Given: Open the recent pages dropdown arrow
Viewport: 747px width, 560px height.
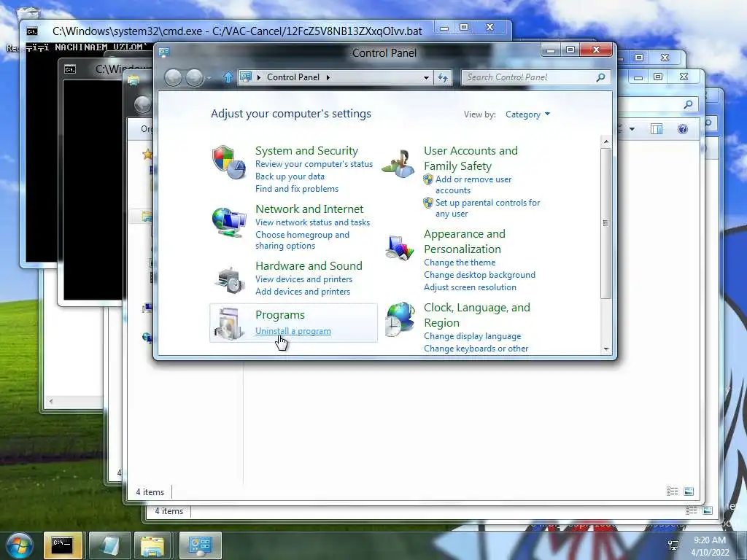Looking at the screenshot, I should (208, 77).
